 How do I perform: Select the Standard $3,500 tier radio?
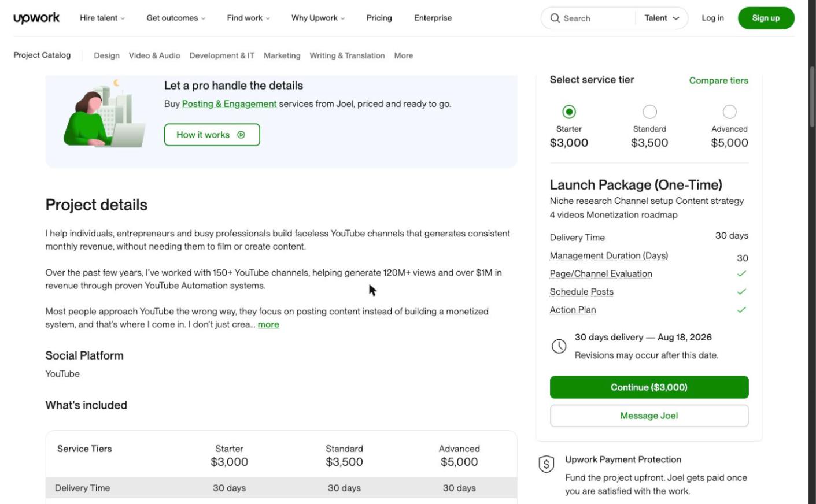click(649, 112)
